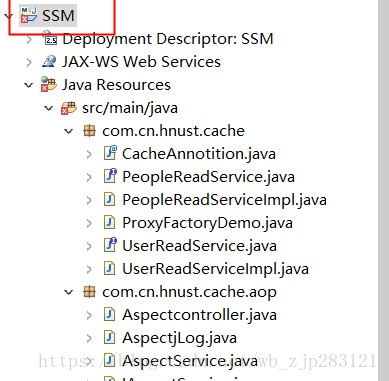Click the vertical scrollbar of the explorer
The height and width of the screenshot is (381, 389).
pyautogui.click(x=383, y=190)
